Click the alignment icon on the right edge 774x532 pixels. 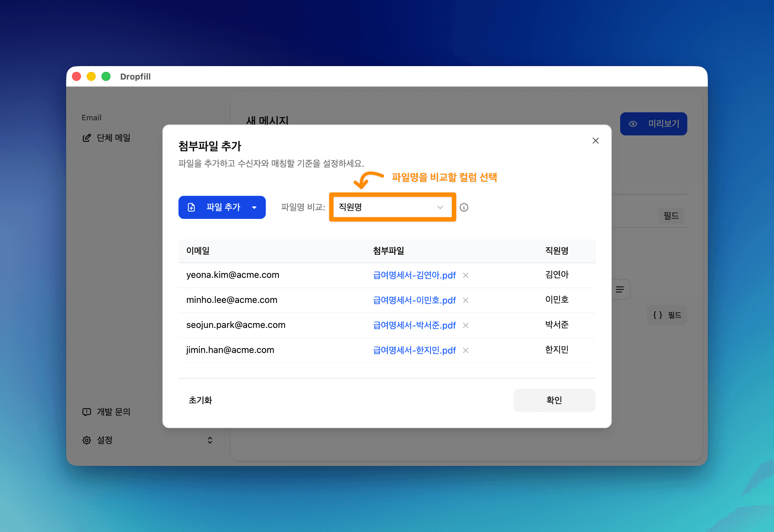point(620,289)
